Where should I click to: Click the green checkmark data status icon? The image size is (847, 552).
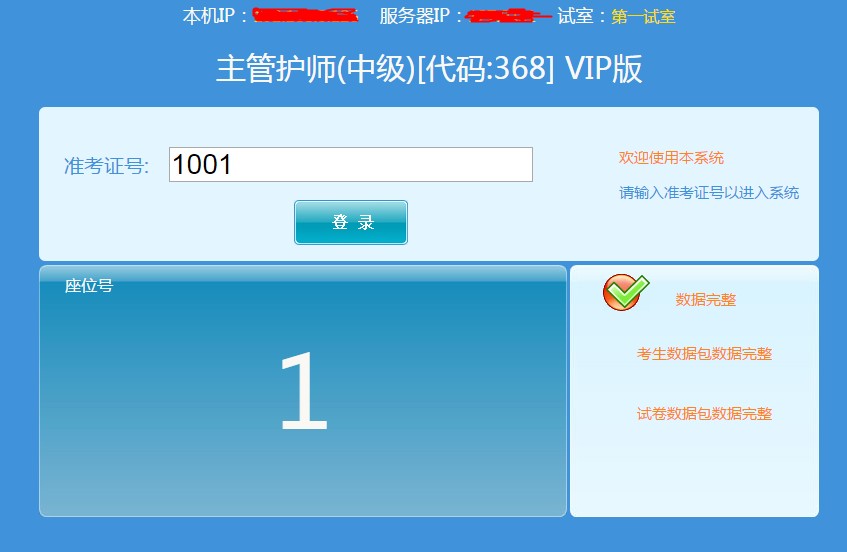point(626,292)
